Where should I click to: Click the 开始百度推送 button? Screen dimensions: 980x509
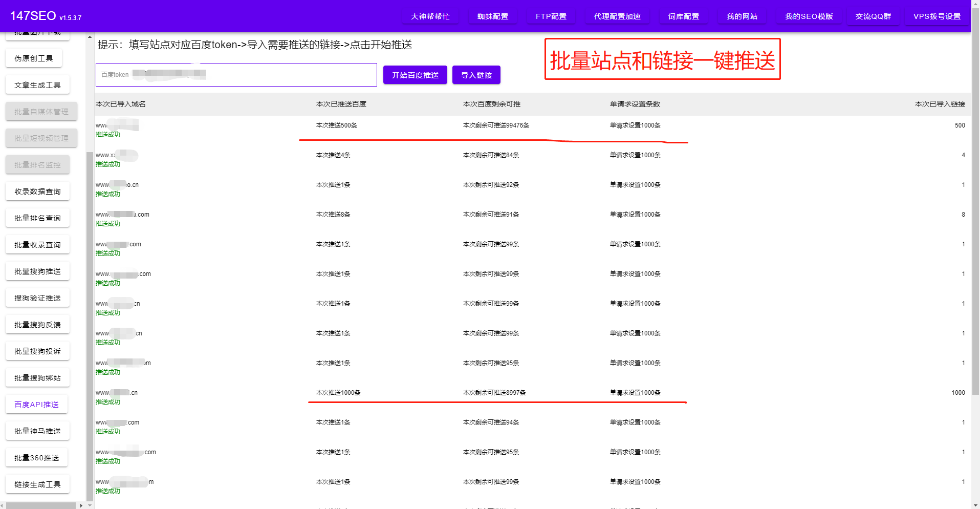415,75
